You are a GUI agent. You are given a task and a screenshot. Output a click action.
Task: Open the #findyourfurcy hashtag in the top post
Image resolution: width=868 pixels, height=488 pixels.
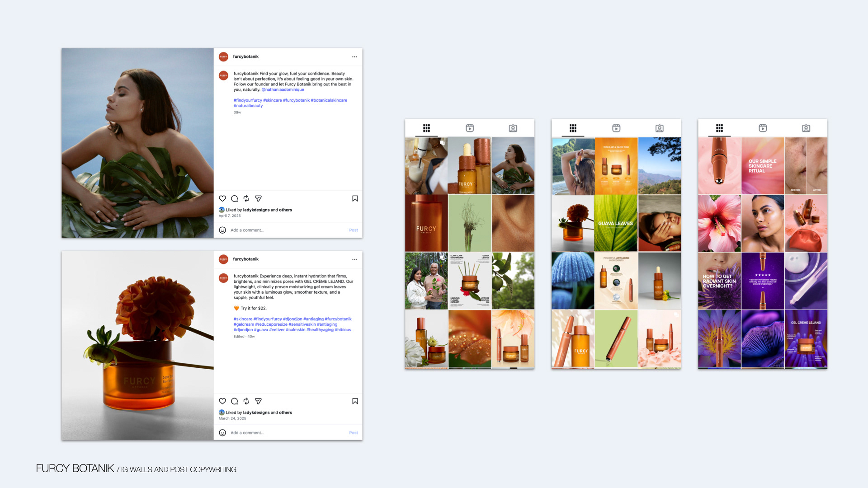(248, 100)
